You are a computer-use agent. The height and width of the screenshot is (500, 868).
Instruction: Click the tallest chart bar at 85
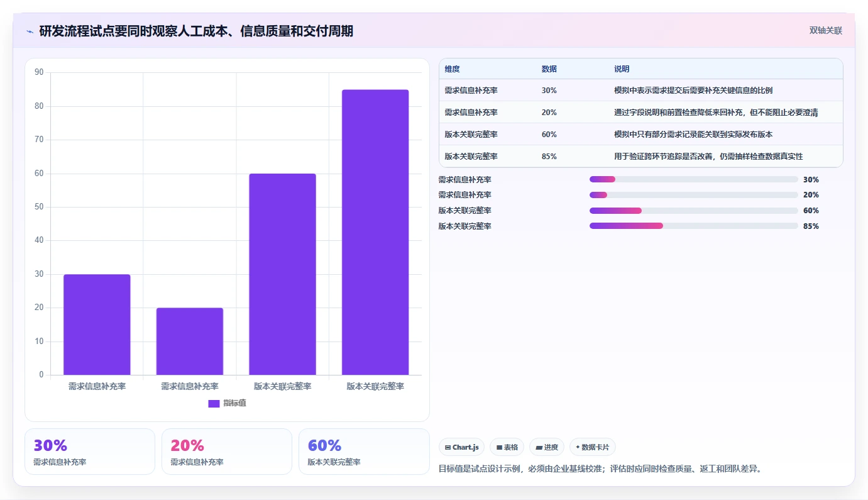[x=375, y=232]
